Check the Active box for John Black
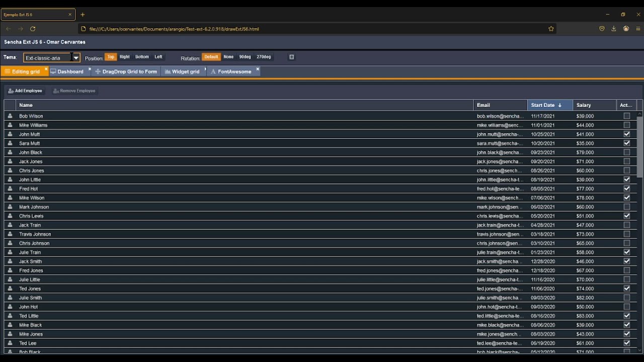 tap(626, 152)
